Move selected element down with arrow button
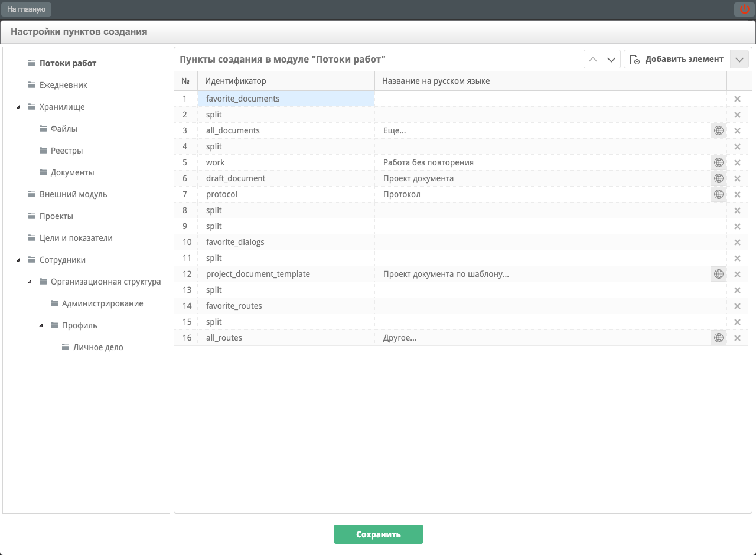This screenshot has height=555, width=756. click(x=611, y=59)
